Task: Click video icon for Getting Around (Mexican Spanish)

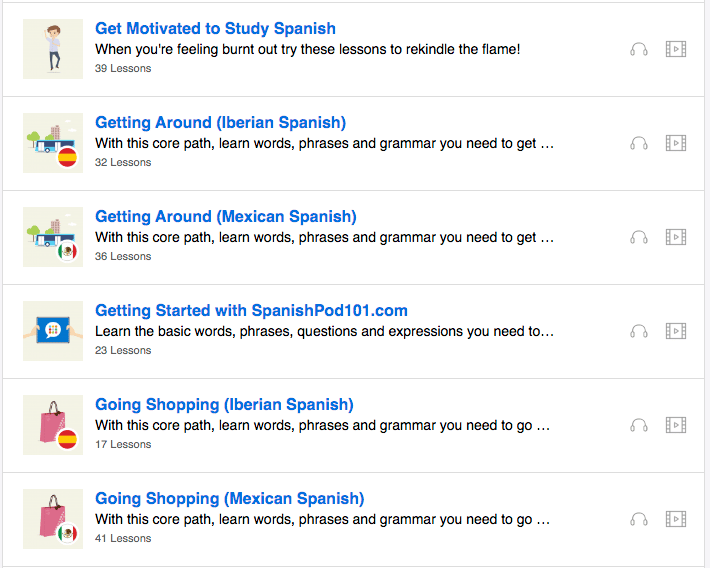Action: click(676, 237)
